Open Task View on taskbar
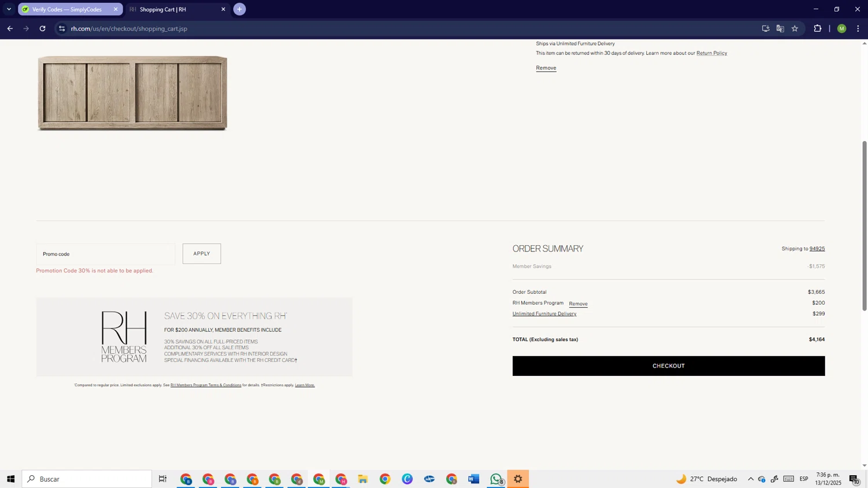This screenshot has height=488, width=868. coord(163,479)
